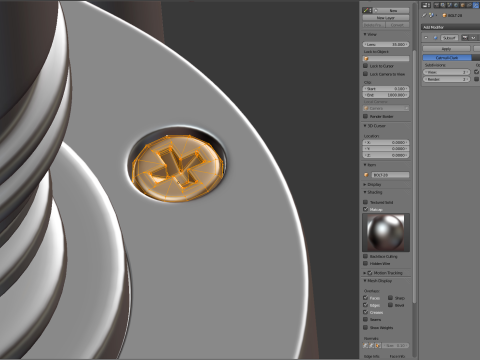
Task: Click the Grease Pencil New button
Action: (391, 11)
